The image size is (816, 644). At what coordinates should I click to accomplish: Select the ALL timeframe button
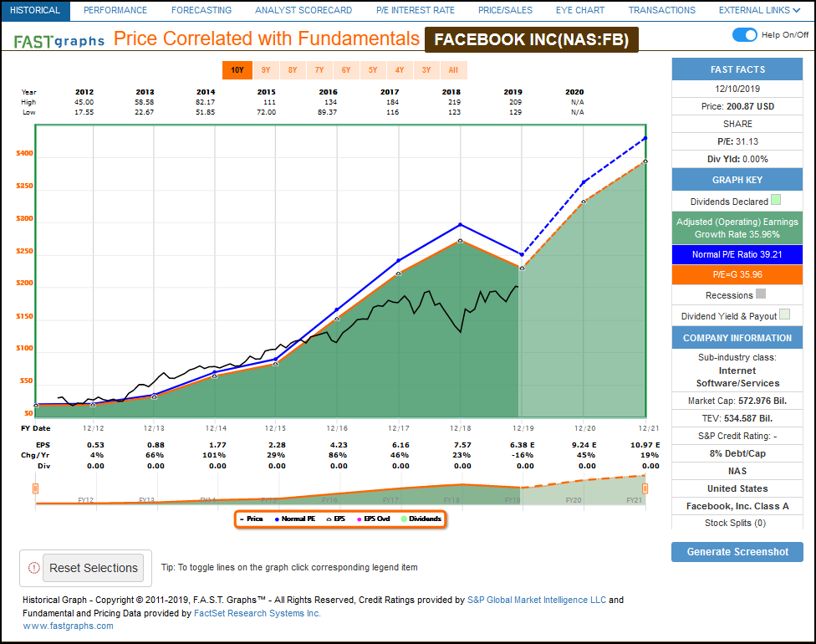[453, 70]
